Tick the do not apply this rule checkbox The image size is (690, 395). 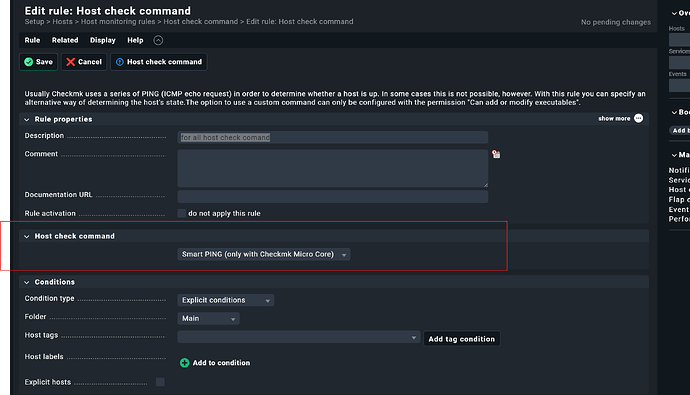click(182, 213)
